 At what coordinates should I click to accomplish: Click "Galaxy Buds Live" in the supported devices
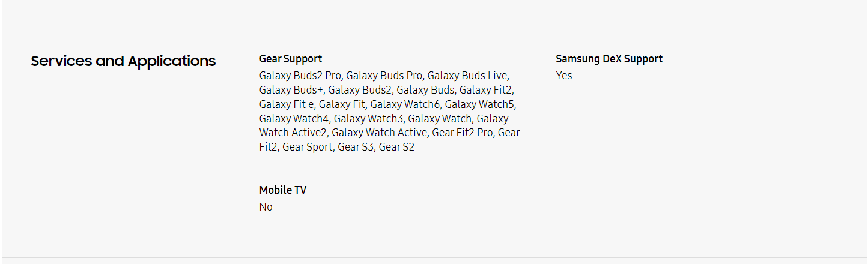467,76
